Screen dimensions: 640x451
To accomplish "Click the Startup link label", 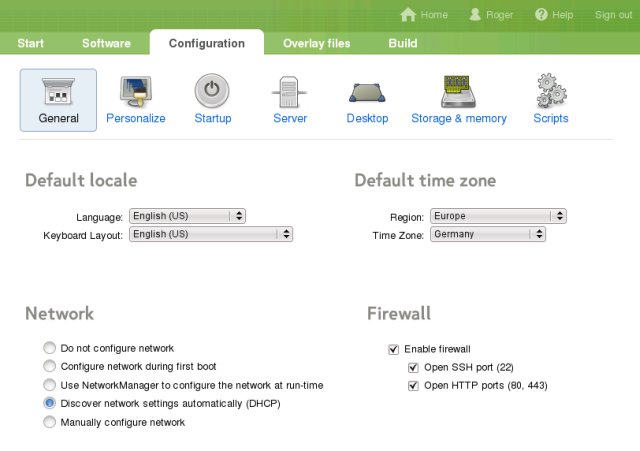I will tap(213, 118).
